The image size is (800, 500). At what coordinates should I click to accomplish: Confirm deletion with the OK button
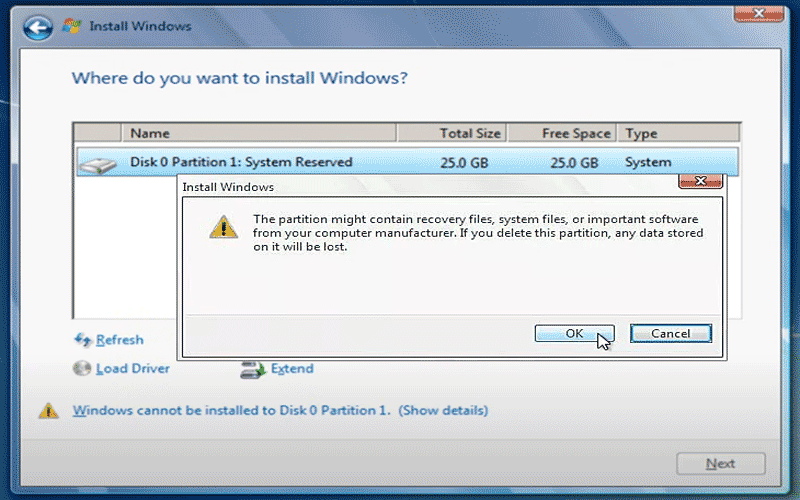[574, 333]
